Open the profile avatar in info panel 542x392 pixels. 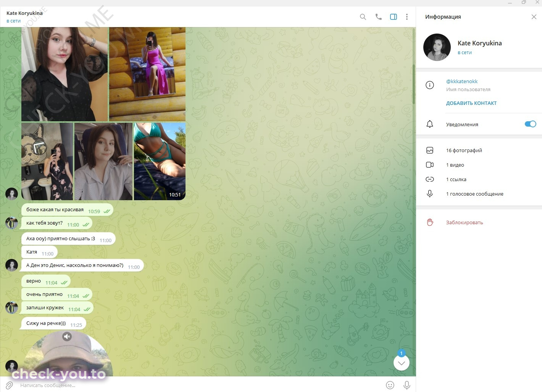(x=437, y=47)
